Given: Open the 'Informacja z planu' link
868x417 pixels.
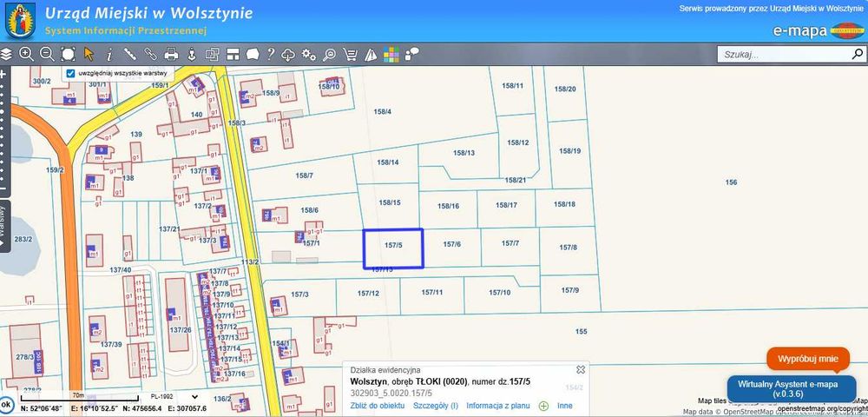Looking at the screenshot, I should pos(498,406).
